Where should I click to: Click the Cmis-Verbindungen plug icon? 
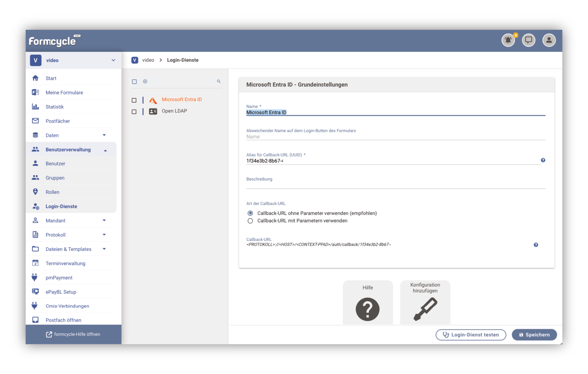pos(34,306)
